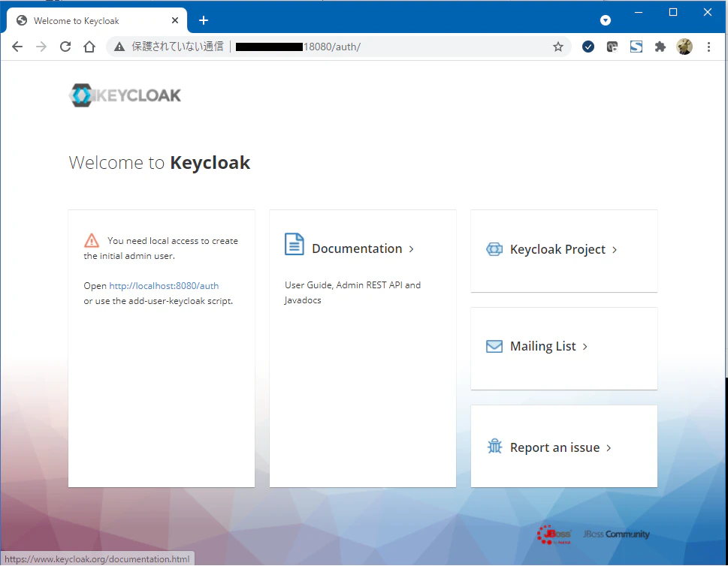Click the Mailing List envelope icon
This screenshot has width=728, height=566.
click(x=494, y=347)
